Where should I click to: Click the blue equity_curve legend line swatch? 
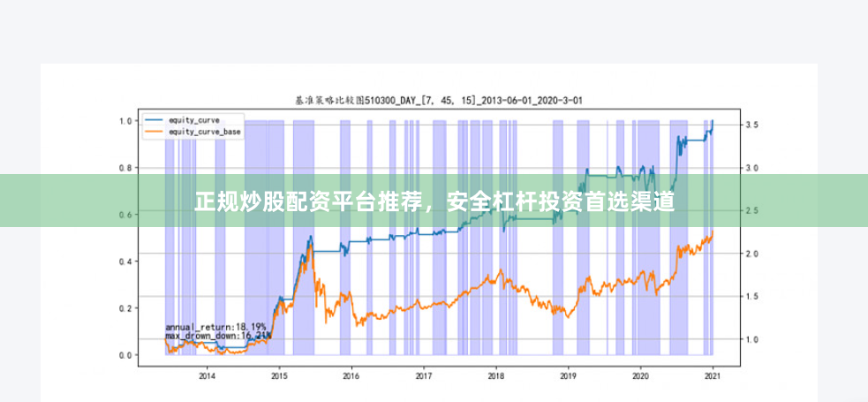155,120
